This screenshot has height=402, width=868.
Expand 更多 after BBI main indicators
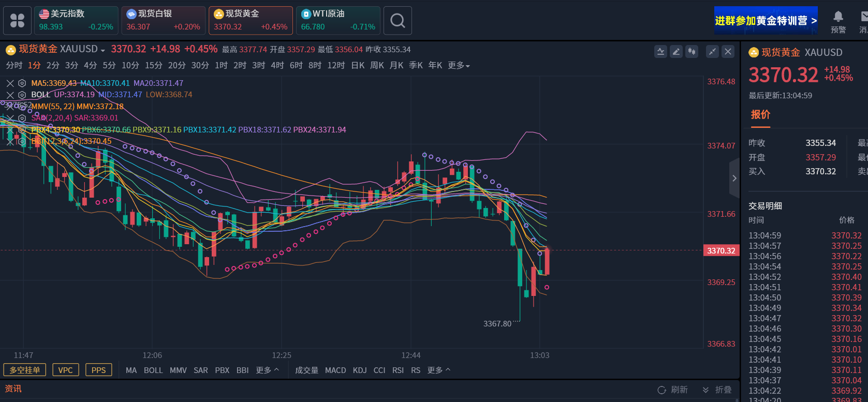[x=268, y=370]
